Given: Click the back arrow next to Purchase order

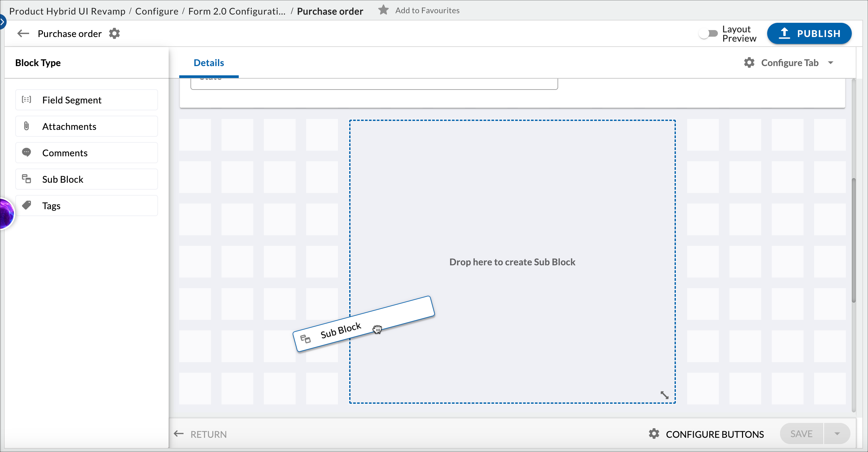Looking at the screenshot, I should (x=23, y=34).
